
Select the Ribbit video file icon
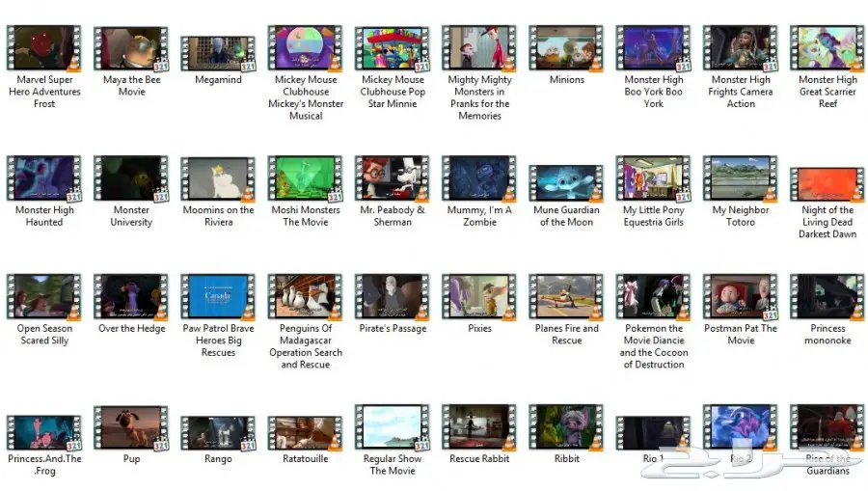coord(566,427)
